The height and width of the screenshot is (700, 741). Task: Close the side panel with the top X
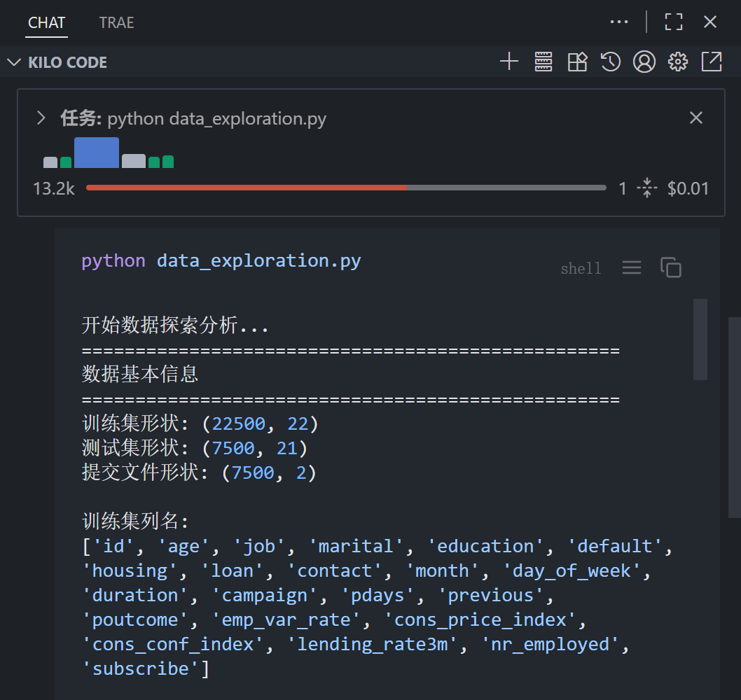pyautogui.click(x=709, y=22)
